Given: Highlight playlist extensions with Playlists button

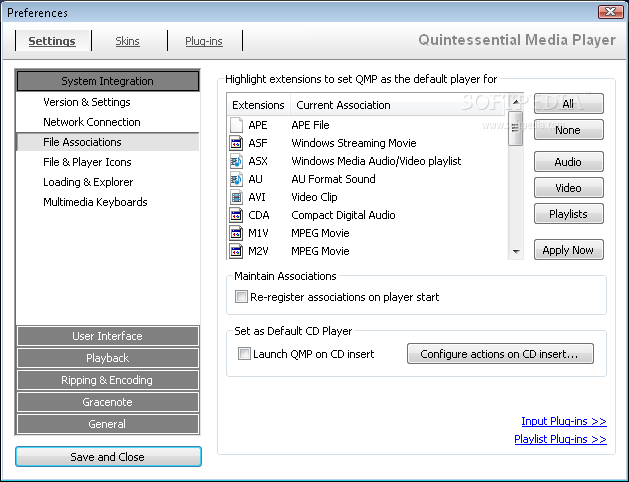Looking at the screenshot, I should coord(568,214).
